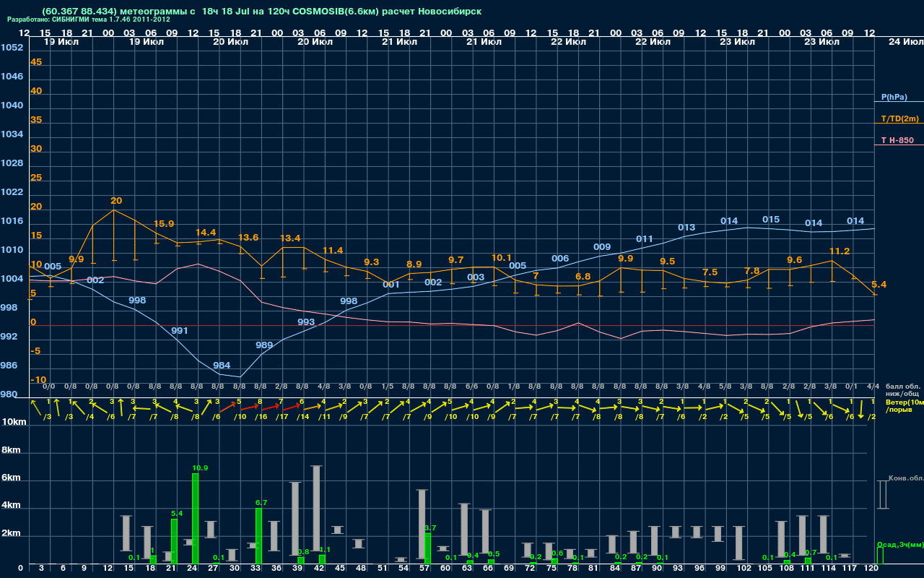924x578 pixels.
Task: Click forecast hour 120 on bottom axis
Action: point(871,569)
